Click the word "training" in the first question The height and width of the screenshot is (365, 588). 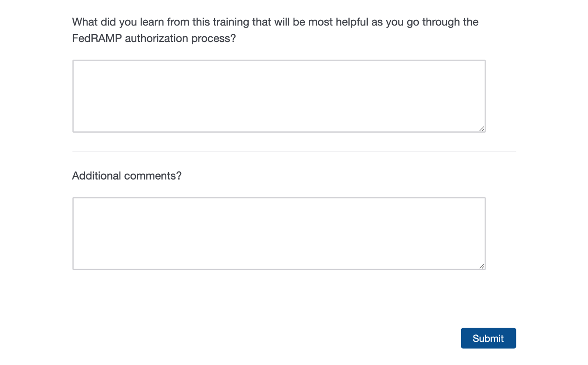pyautogui.click(x=231, y=22)
